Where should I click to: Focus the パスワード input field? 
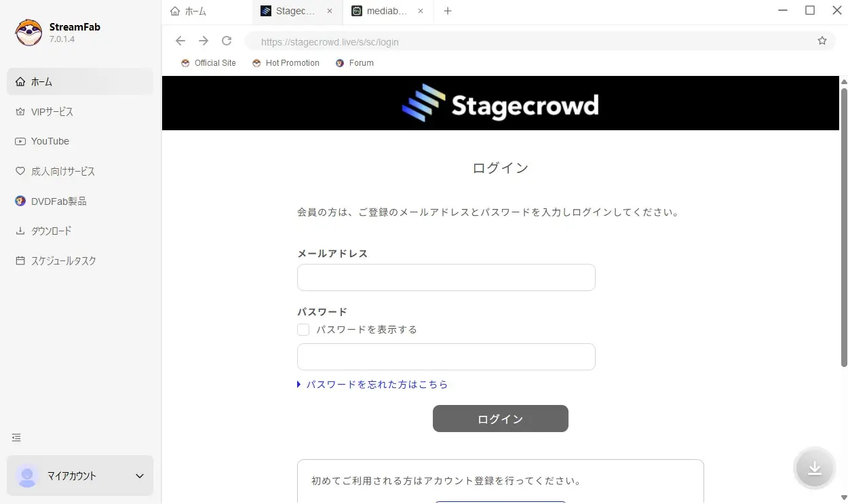[446, 357]
